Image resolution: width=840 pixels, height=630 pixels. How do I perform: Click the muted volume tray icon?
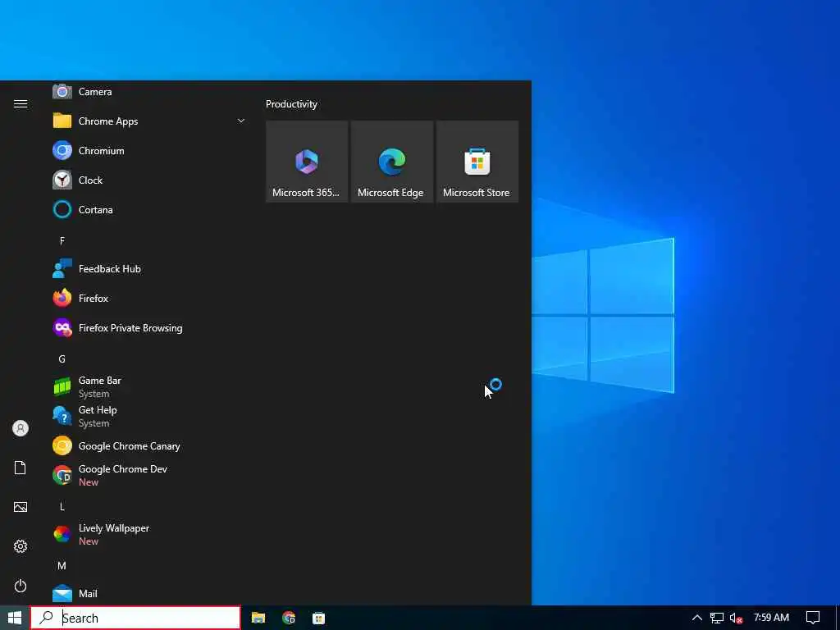click(737, 618)
